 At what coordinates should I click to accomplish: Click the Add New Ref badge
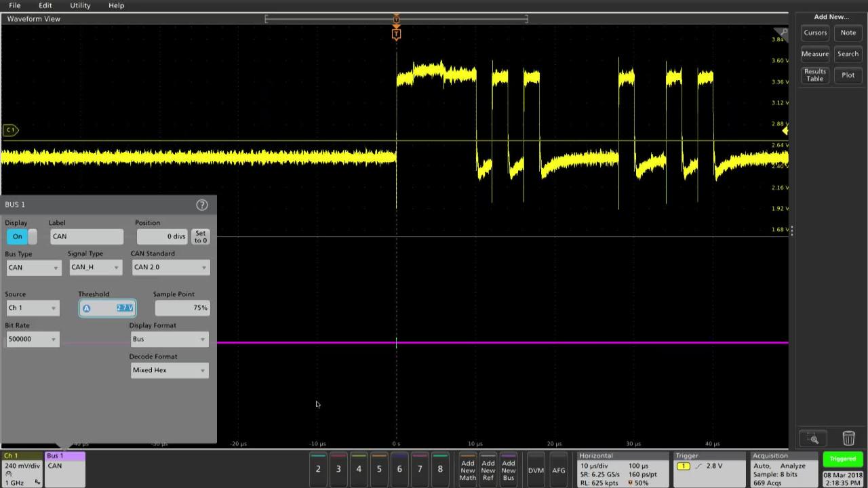point(488,469)
